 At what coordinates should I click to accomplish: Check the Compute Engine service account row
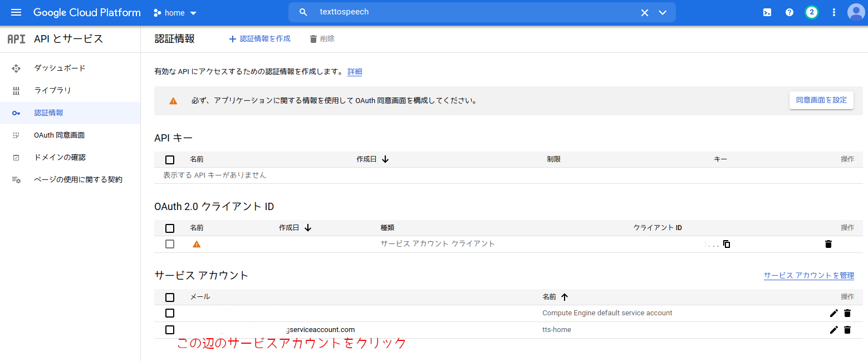(x=170, y=313)
